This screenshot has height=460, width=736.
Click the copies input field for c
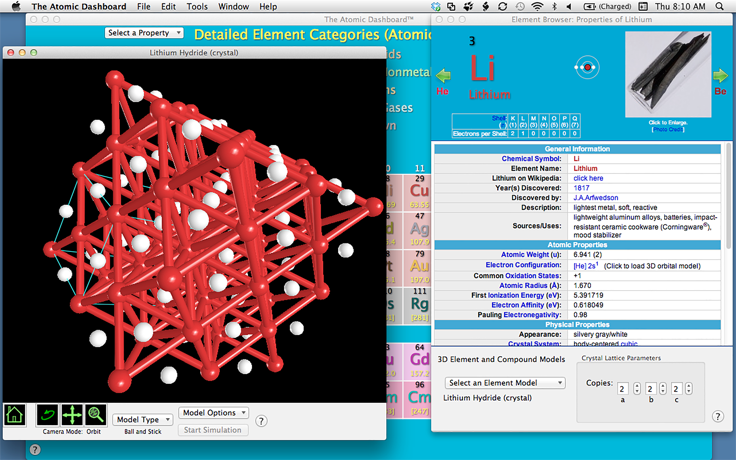click(677, 389)
